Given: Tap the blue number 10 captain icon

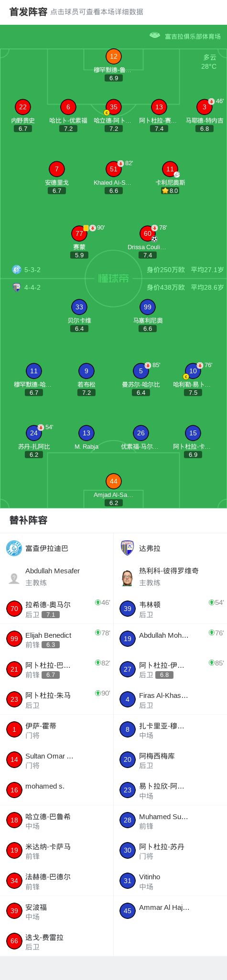Looking at the screenshot, I should pyautogui.click(x=193, y=371).
